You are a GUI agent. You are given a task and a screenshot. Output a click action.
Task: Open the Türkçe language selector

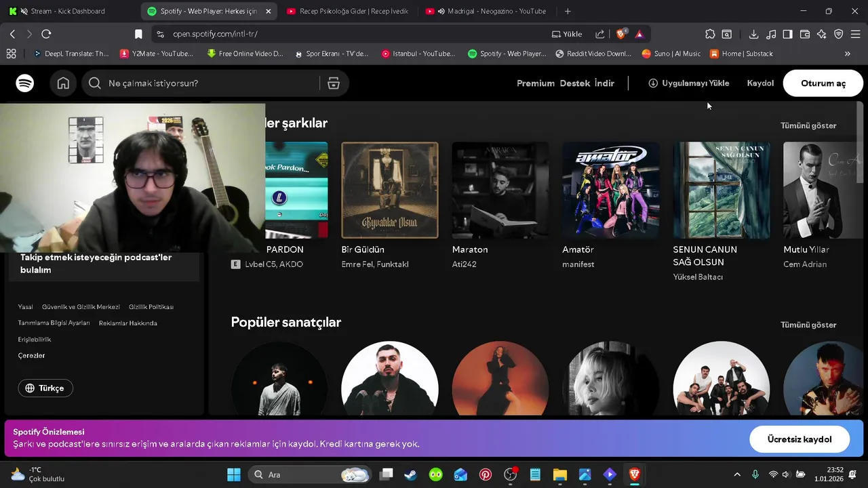coord(45,388)
